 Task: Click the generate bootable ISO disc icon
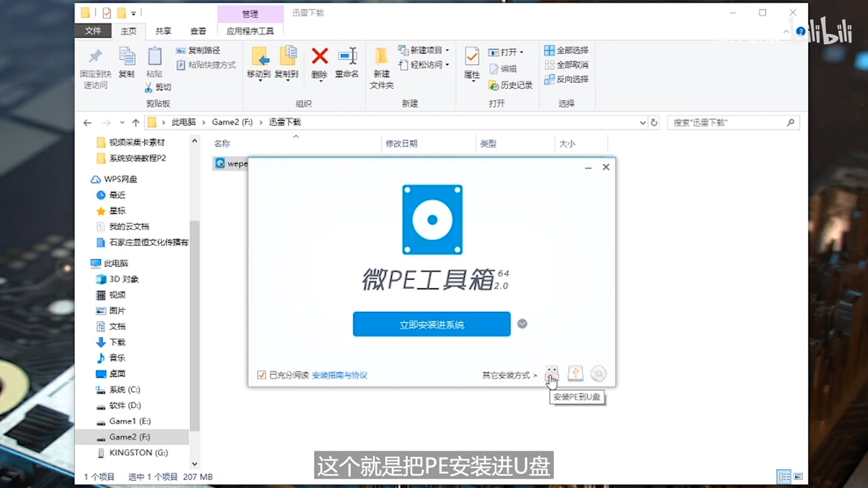point(598,373)
